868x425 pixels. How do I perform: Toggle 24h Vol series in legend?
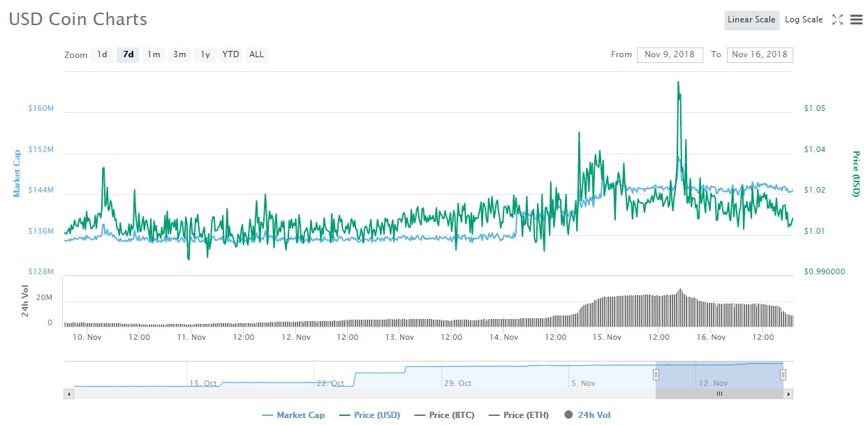coord(587,415)
